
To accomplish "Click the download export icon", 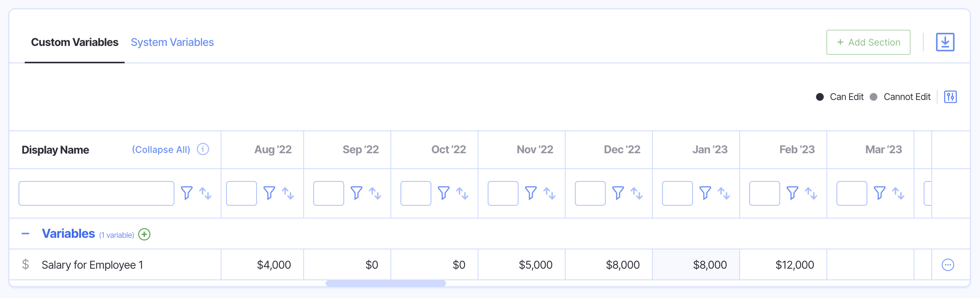I will click(x=945, y=42).
